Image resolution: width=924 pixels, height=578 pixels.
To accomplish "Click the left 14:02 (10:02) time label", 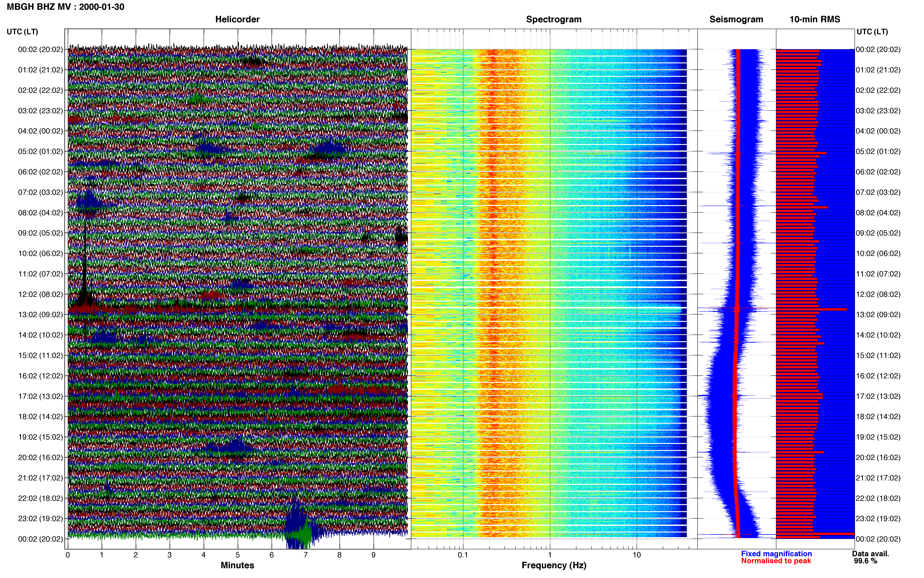I will click(x=40, y=335).
